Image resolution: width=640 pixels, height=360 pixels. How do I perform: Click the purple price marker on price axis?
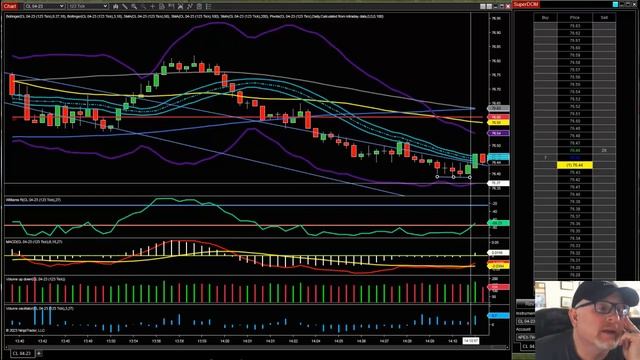point(498,133)
